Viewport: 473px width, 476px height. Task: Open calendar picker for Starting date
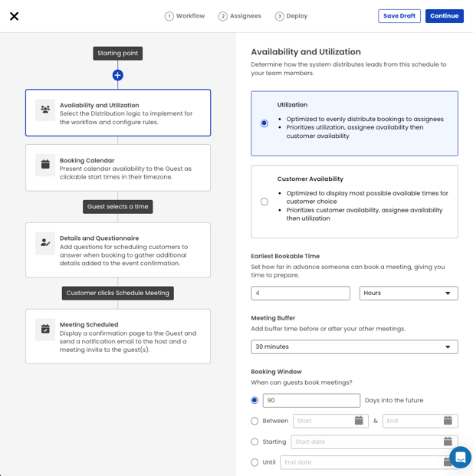448,442
